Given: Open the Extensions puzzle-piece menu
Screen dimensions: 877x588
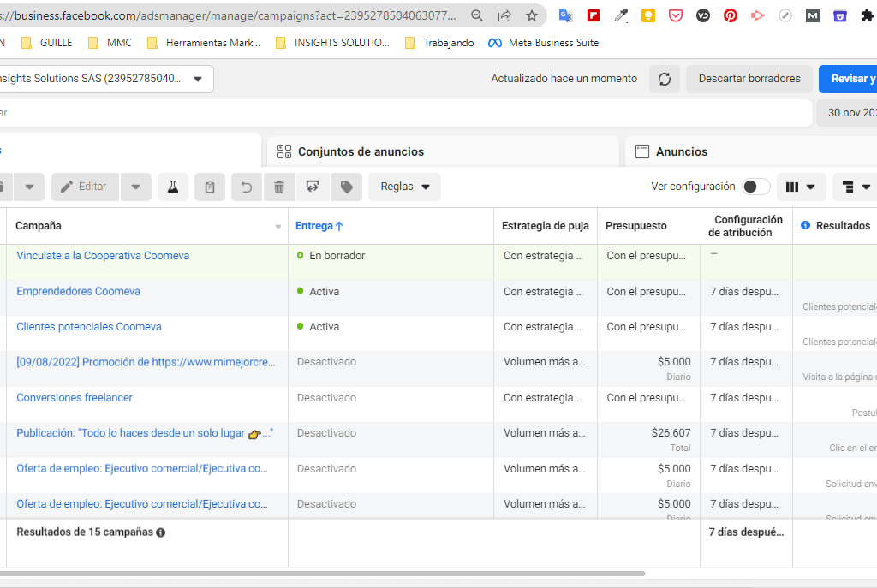Looking at the screenshot, I should pyautogui.click(x=867, y=15).
